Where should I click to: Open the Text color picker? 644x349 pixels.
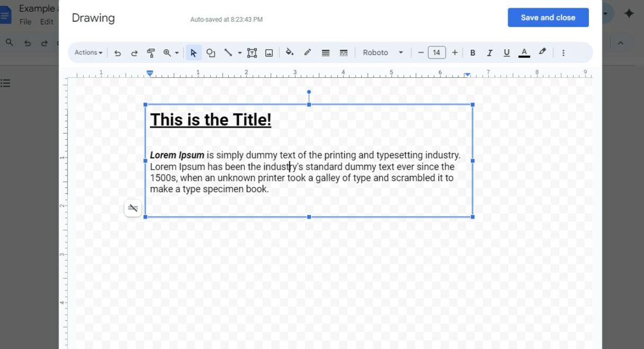point(524,52)
